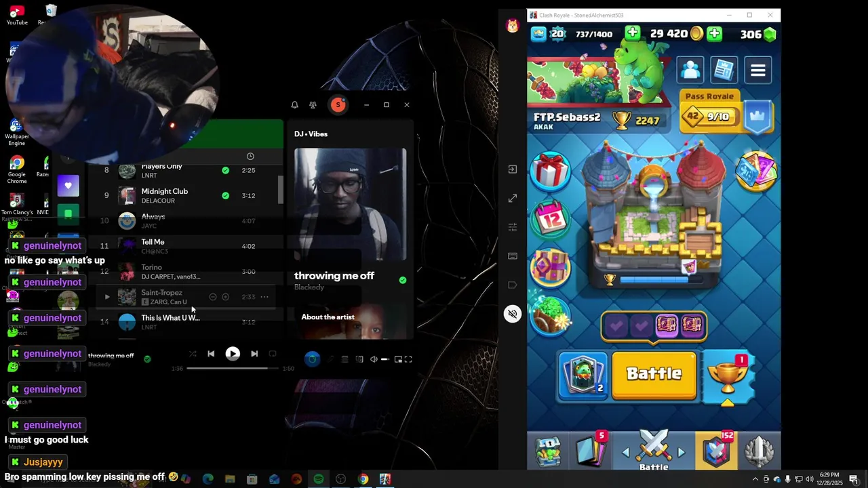Viewport: 868px width, 488px height.
Task: Open the Spotify profile avatar menu
Action: click(x=338, y=104)
